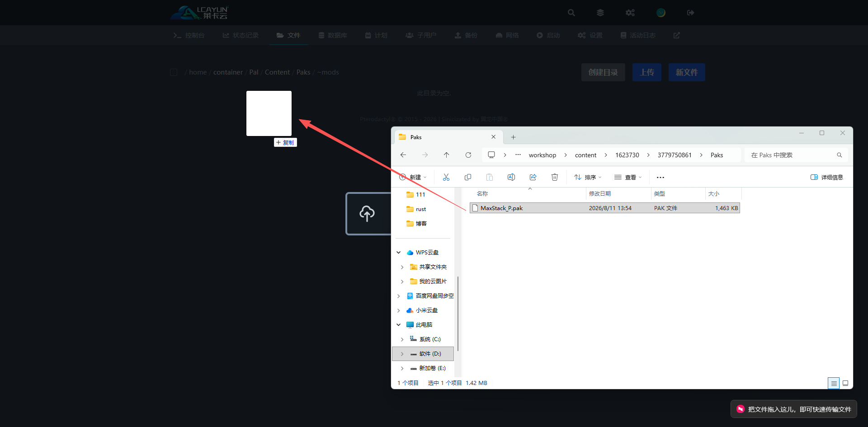The height and width of the screenshot is (427, 868).
Task: Click the 新文件 new file button
Action: [x=687, y=72]
